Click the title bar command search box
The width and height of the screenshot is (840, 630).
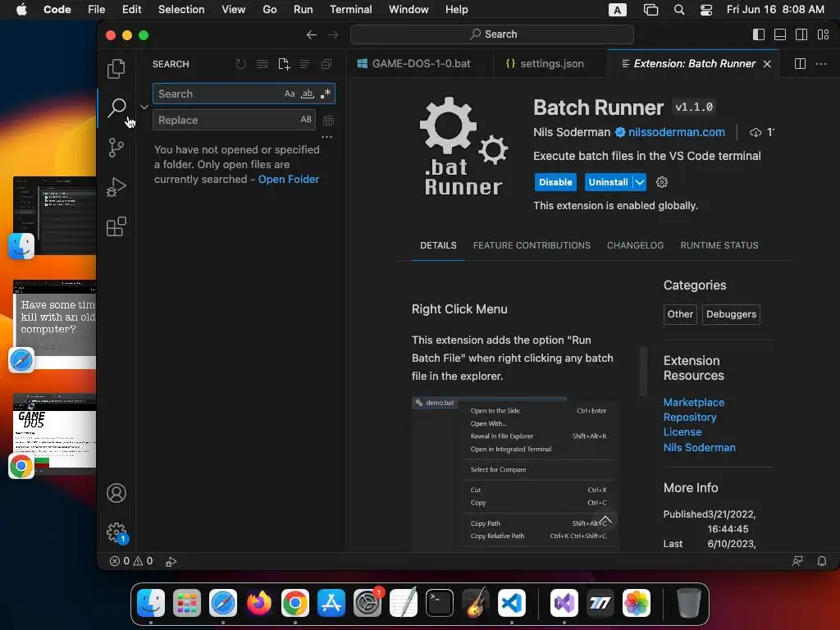pos(492,34)
